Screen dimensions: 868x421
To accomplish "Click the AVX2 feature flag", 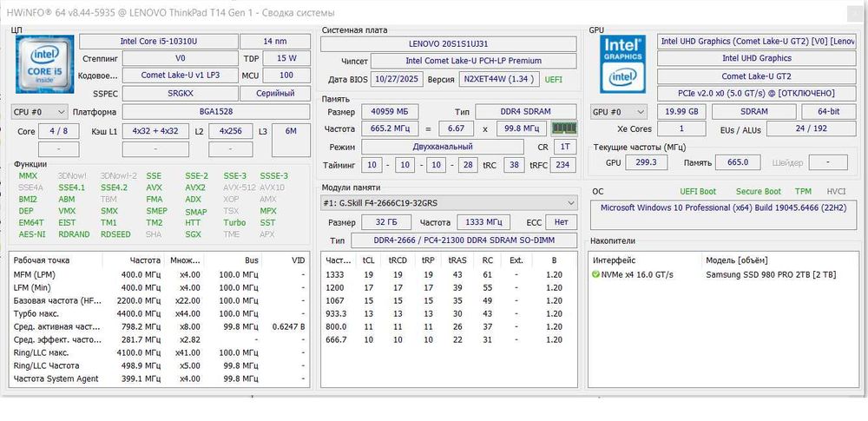I will [194, 187].
